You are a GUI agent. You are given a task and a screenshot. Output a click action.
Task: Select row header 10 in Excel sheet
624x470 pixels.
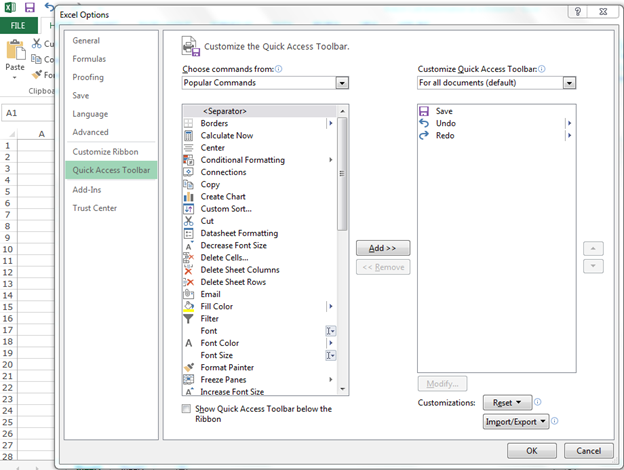8,250
